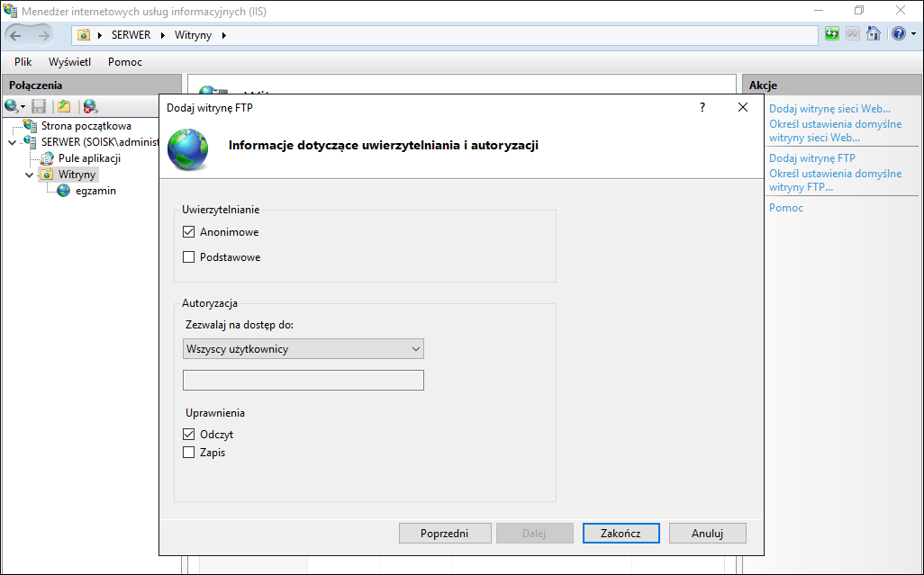Image resolution: width=924 pixels, height=575 pixels.
Task: Enable the Zapis permission checkbox
Action: point(188,453)
